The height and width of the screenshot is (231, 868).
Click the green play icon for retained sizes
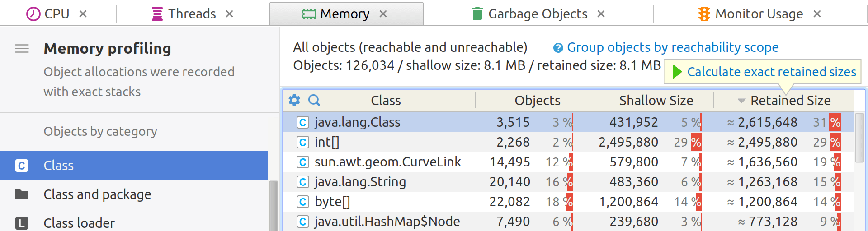(x=677, y=72)
